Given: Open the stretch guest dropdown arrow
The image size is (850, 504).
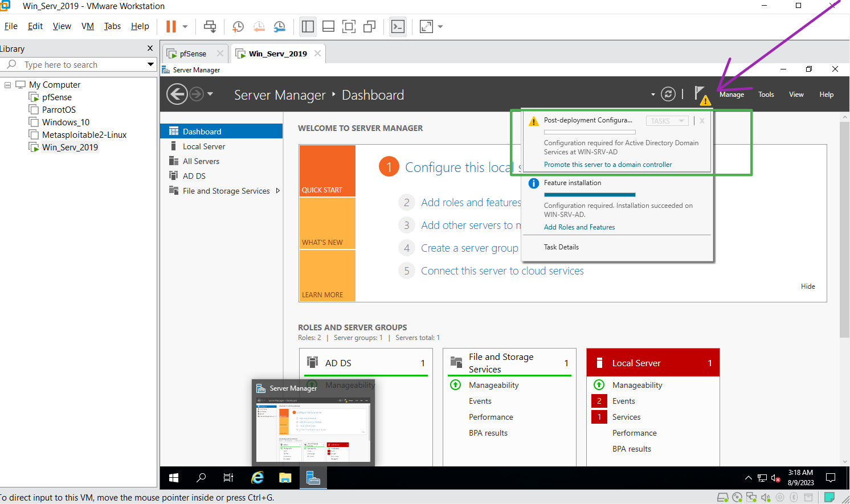Looking at the screenshot, I should pos(440,27).
